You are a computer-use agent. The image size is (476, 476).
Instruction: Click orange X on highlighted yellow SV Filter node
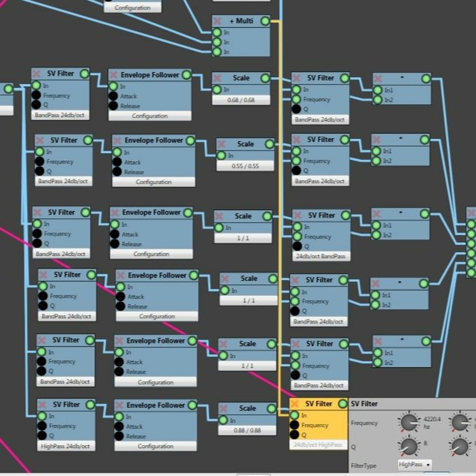295,404
